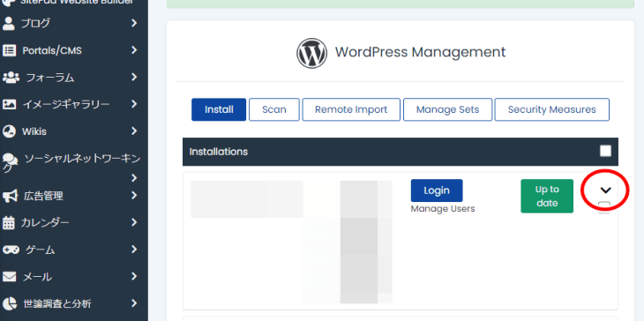Screen dimensions: 644x321
Task: Click the Wikis globe icon
Action: point(9,131)
